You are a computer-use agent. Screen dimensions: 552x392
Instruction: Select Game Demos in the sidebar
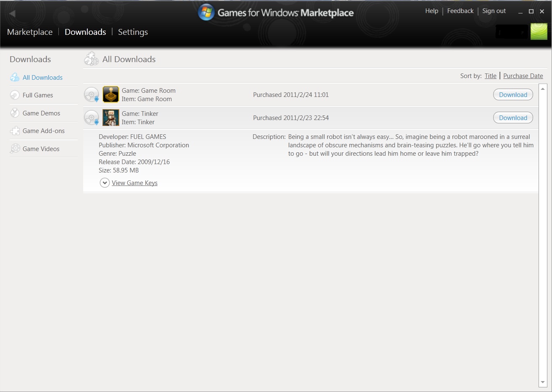(x=41, y=113)
